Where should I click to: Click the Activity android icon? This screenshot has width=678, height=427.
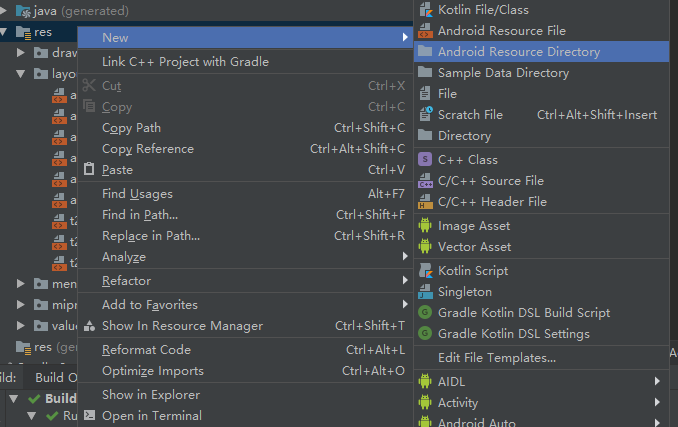coord(425,402)
